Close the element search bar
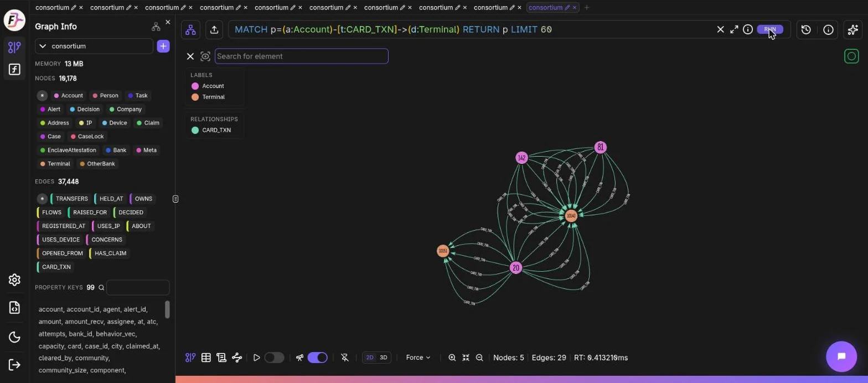Viewport: 868px width, 383px height. point(190,56)
